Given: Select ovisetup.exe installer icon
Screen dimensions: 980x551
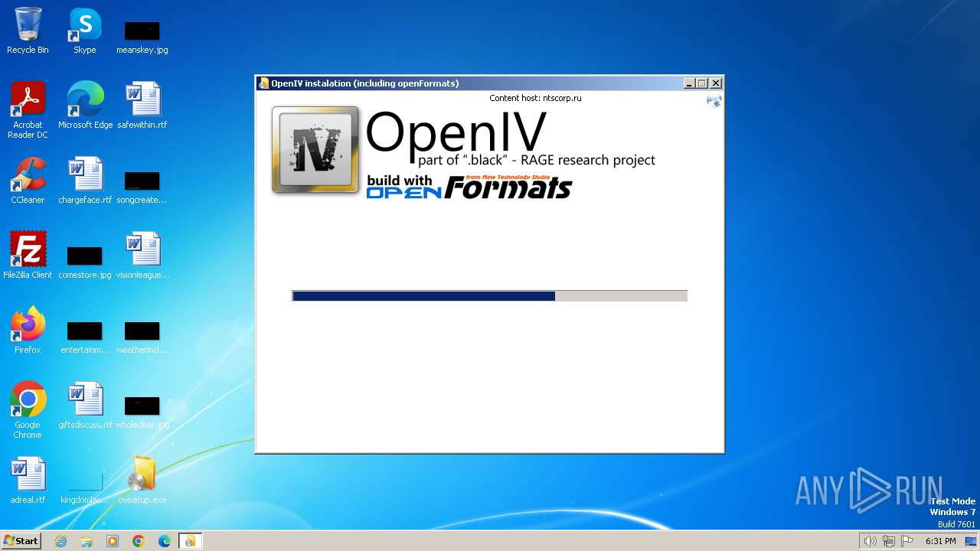Looking at the screenshot, I should pos(142,480).
